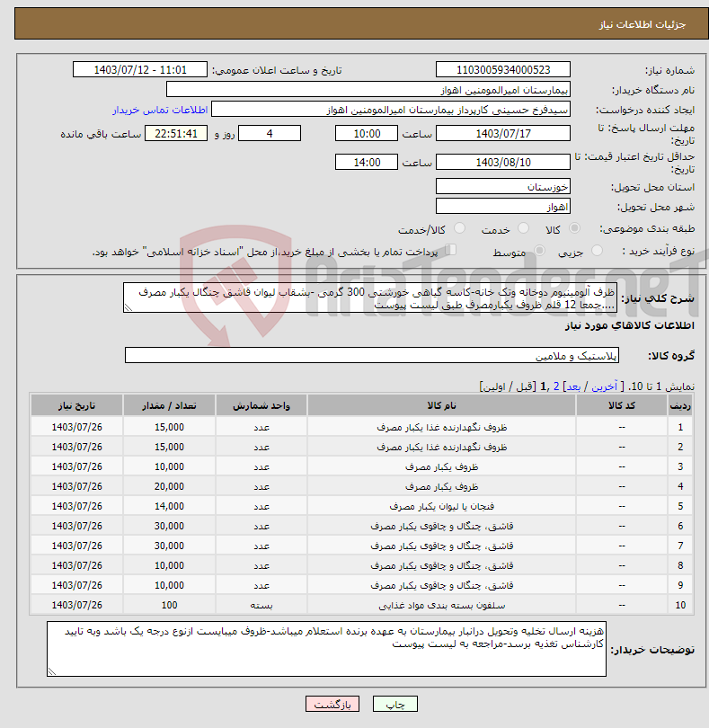The width and height of the screenshot is (709, 728).
Task: Select سلفون بسته بندی مواد غذایی row
Action: [x=362, y=605]
